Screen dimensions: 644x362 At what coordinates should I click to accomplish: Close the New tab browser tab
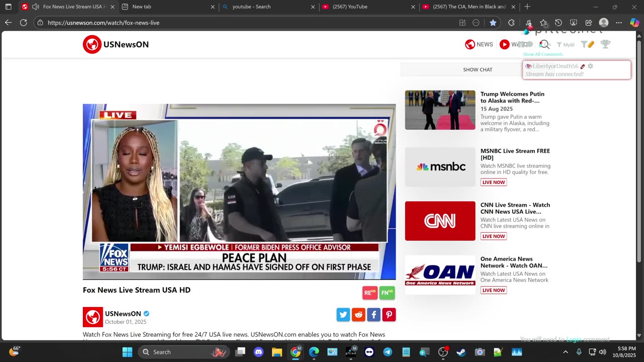point(212,7)
